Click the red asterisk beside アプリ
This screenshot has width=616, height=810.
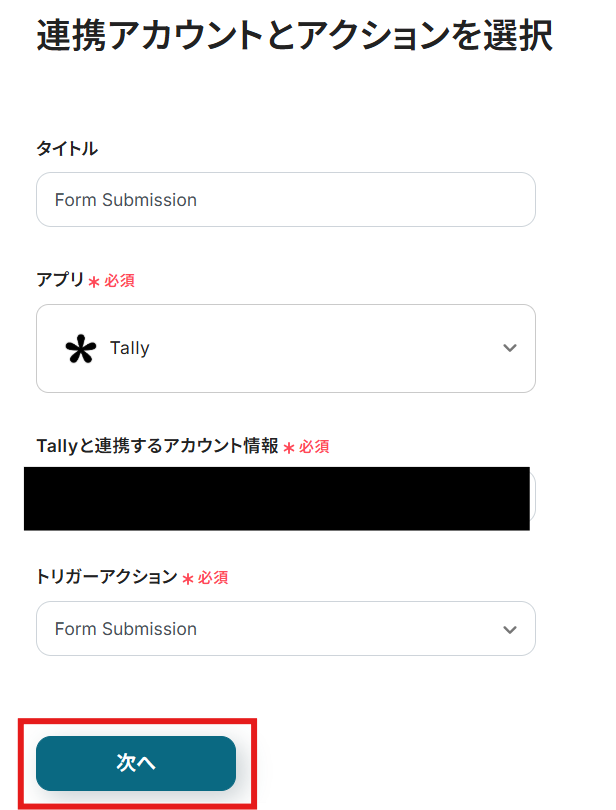pyautogui.click(x=94, y=282)
